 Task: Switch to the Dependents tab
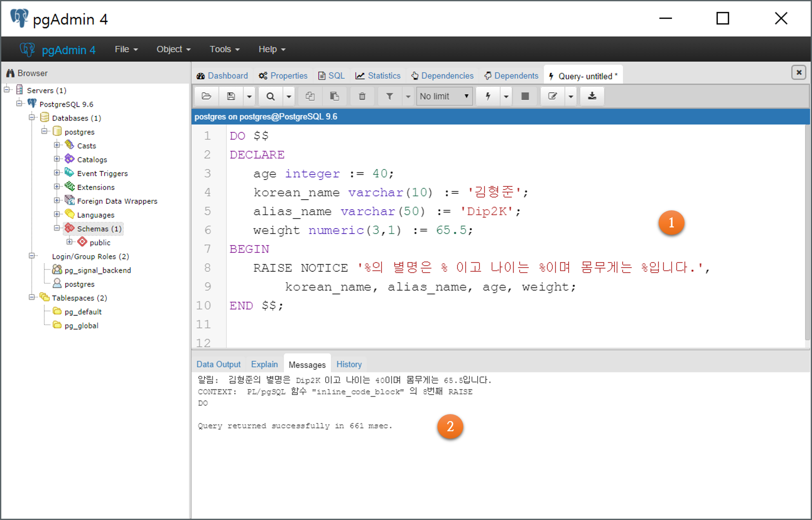(x=511, y=76)
